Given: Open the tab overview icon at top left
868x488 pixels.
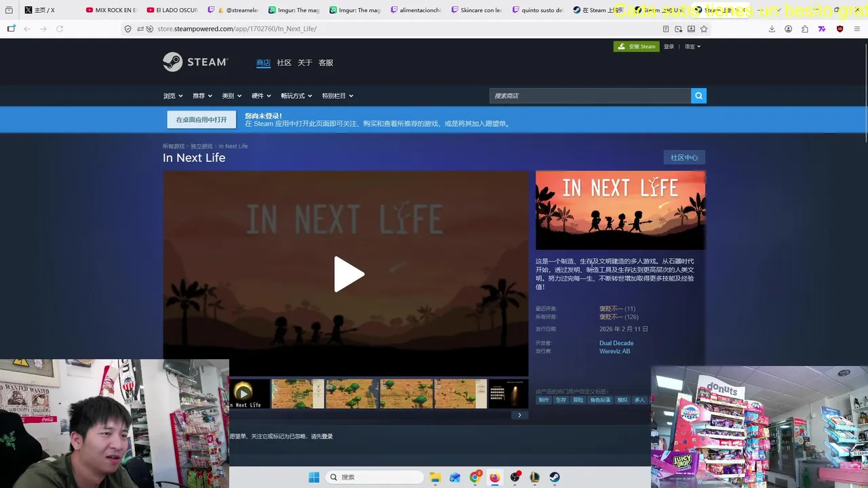Looking at the screenshot, I should click(9, 9).
